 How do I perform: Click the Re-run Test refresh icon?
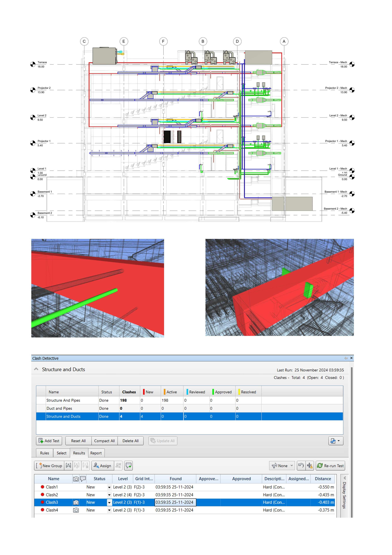(x=320, y=466)
